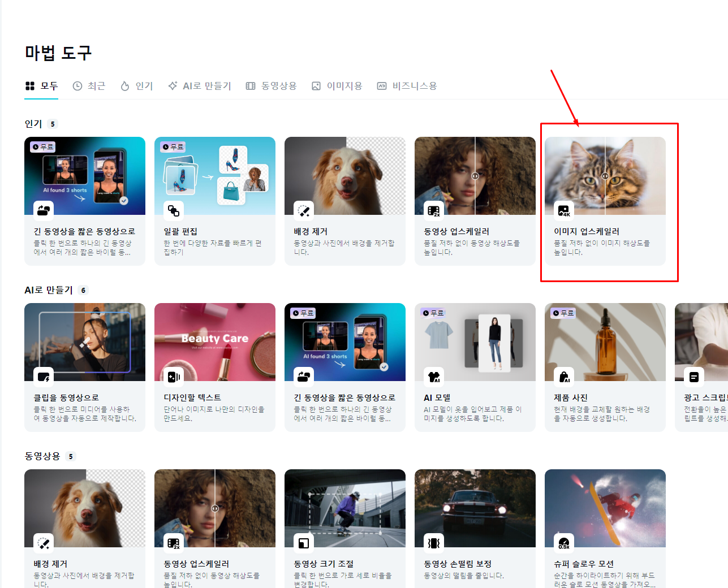Click the 디자인할 텍스트 card icon

[174, 377]
